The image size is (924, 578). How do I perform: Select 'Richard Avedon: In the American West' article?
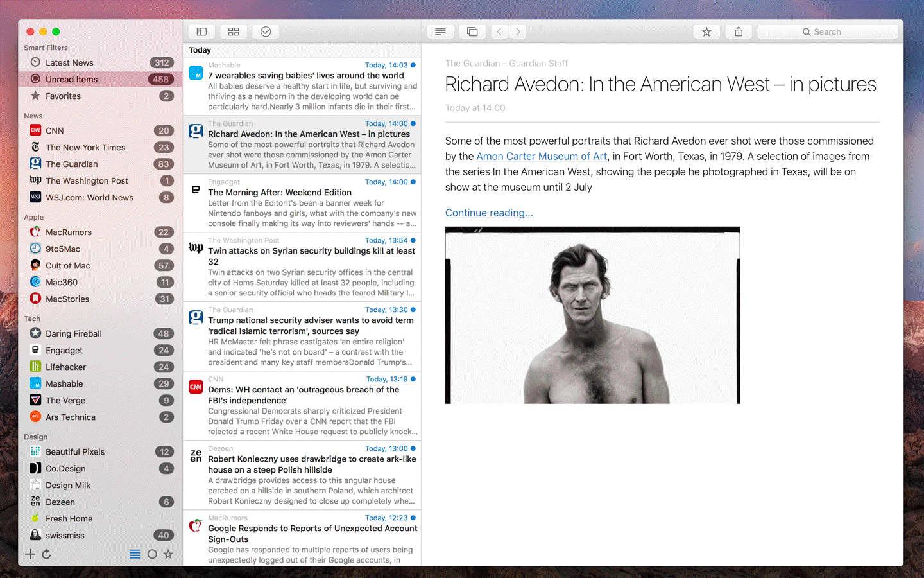[x=302, y=144]
